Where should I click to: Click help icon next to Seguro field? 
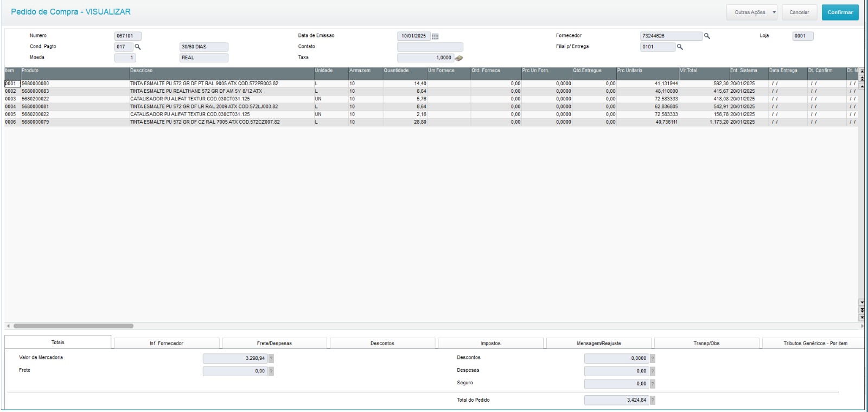[x=653, y=384]
